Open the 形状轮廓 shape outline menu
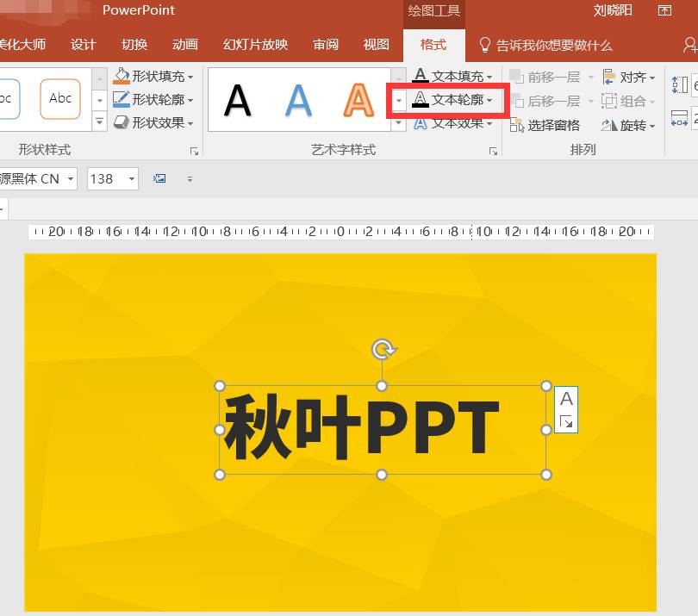This screenshot has width=698, height=616. point(153,99)
